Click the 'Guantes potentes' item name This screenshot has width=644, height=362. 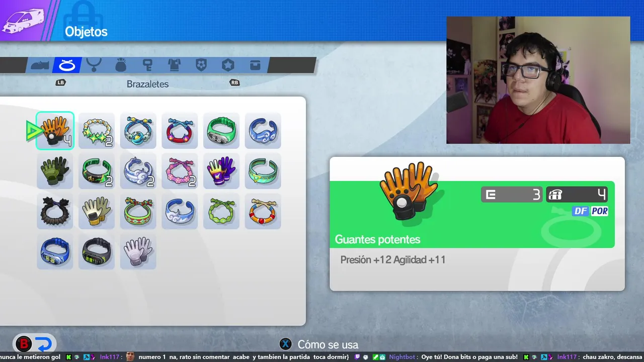coord(377,239)
